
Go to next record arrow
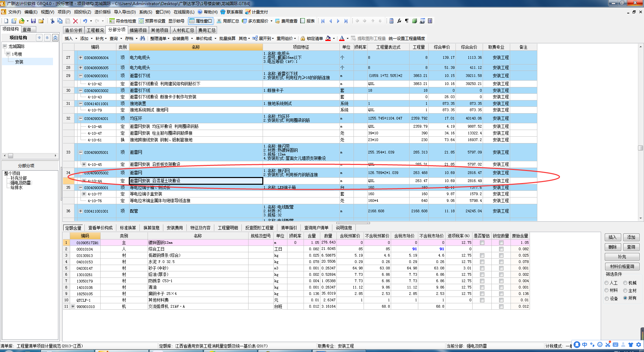coord(338,21)
